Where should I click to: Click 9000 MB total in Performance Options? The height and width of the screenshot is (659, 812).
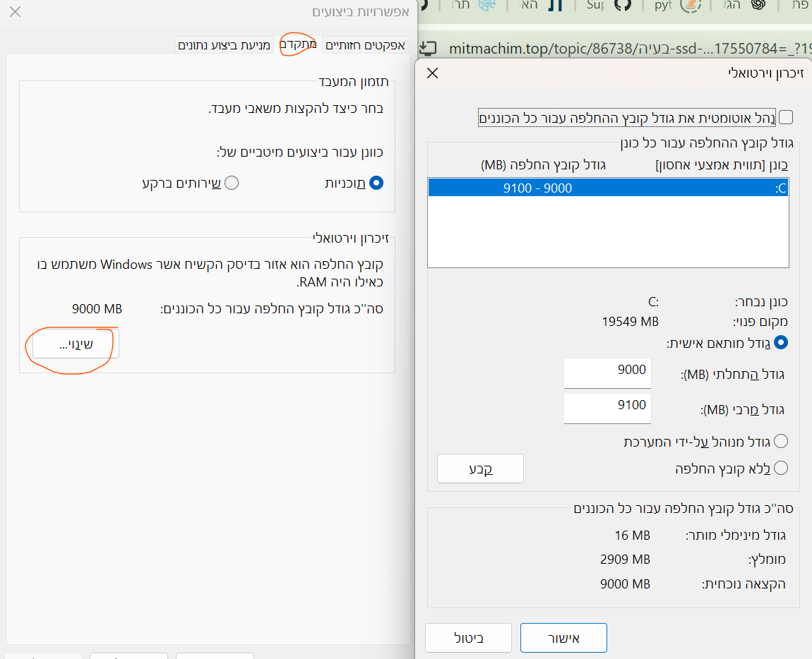pyautogui.click(x=97, y=309)
